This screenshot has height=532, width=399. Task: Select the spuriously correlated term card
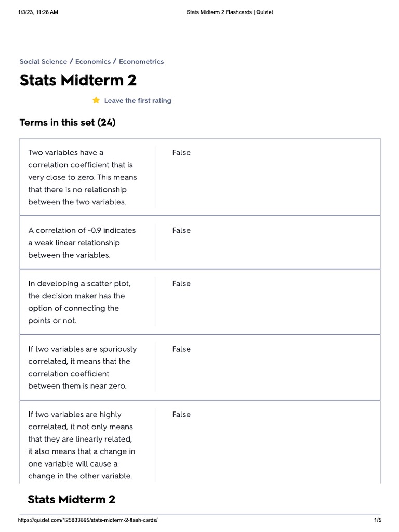coord(82,367)
